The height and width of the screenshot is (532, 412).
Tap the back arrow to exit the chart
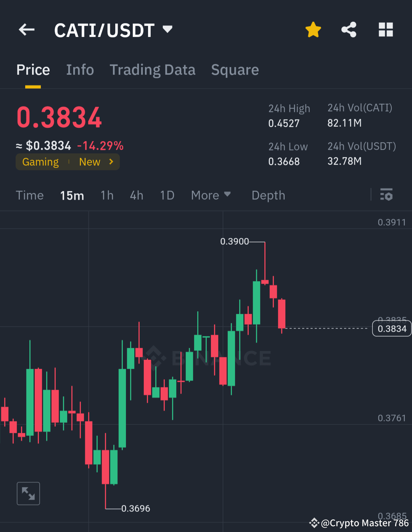(26, 29)
